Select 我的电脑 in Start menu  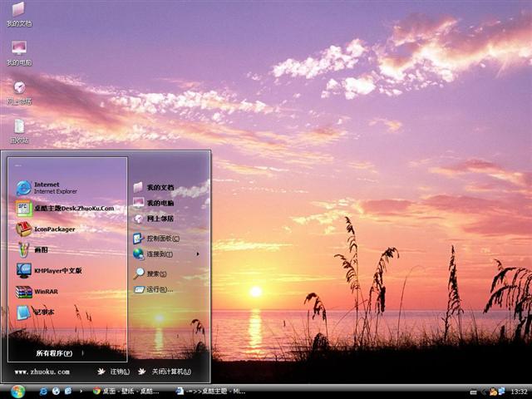tap(160, 203)
